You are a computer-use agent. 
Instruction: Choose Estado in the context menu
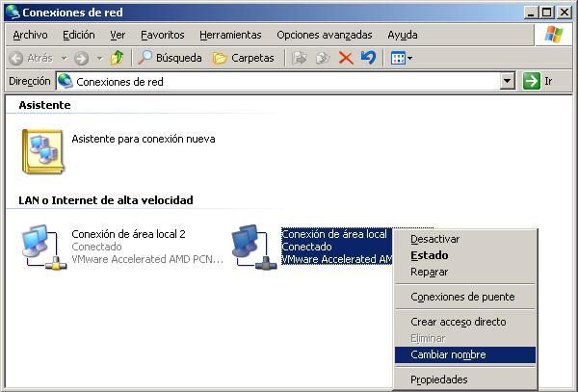tap(429, 255)
